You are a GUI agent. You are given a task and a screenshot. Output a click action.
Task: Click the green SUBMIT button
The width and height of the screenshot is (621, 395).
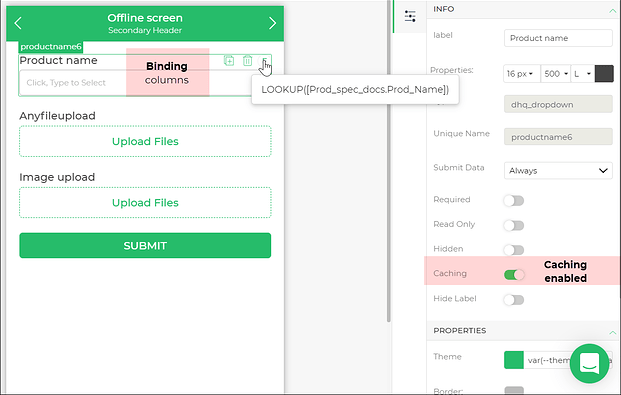click(x=145, y=246)
